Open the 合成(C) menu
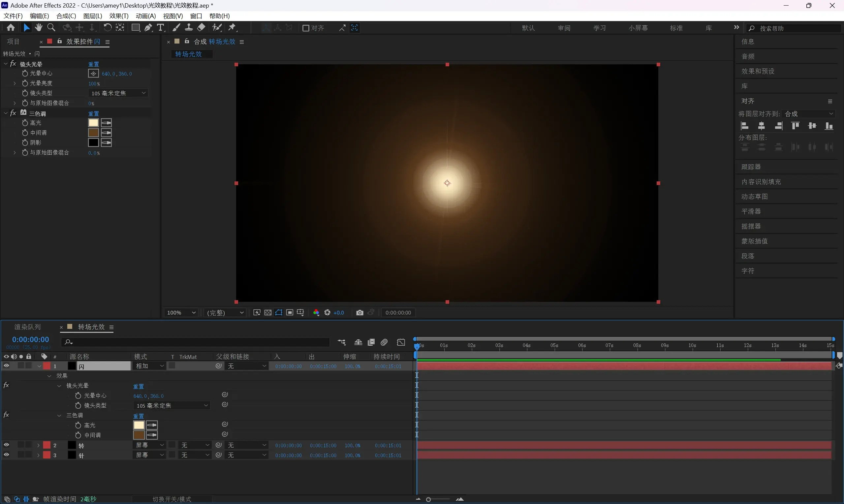 (x=66, y=16)
